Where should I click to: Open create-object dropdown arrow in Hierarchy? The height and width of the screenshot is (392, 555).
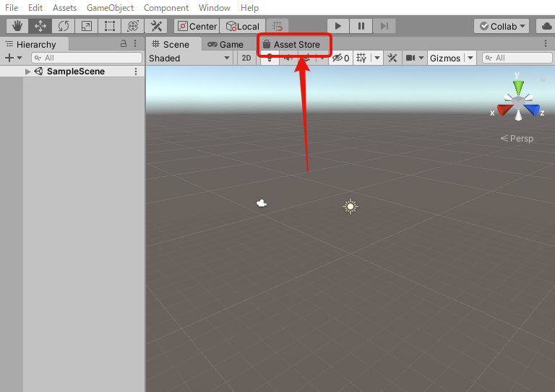pos(20,58)
